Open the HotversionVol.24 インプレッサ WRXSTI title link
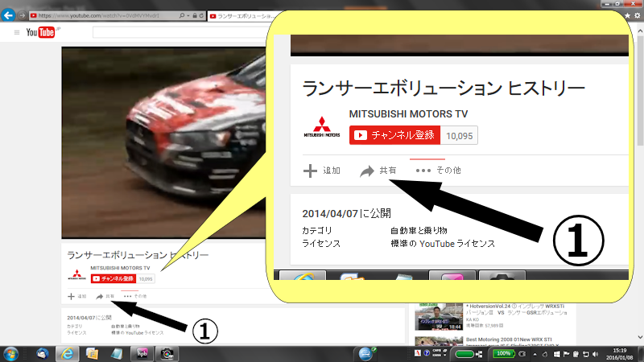Viewport: 644px width, 362px height. coord(517,309)
